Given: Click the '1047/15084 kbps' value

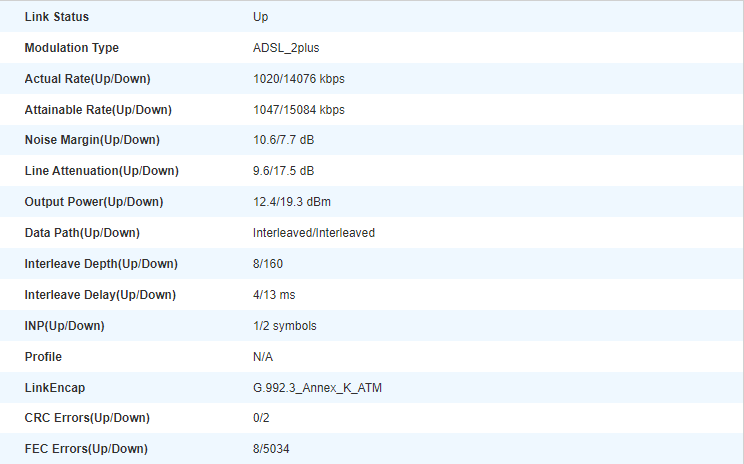Looking at the screenshot, I should point(299,110).
